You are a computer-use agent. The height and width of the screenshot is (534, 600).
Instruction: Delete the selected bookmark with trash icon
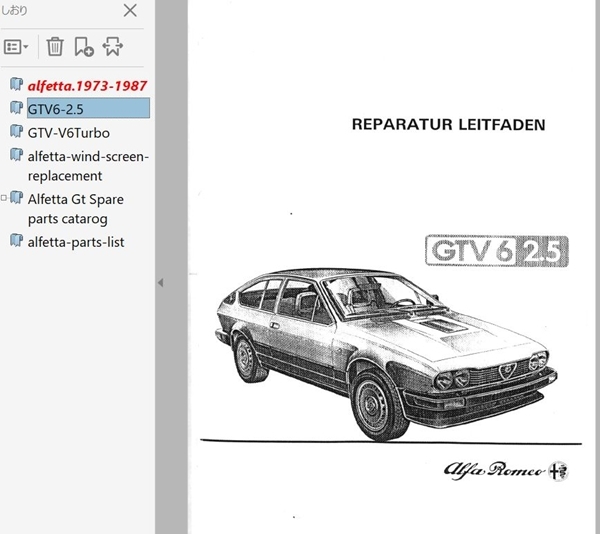[x=55, y=47]
